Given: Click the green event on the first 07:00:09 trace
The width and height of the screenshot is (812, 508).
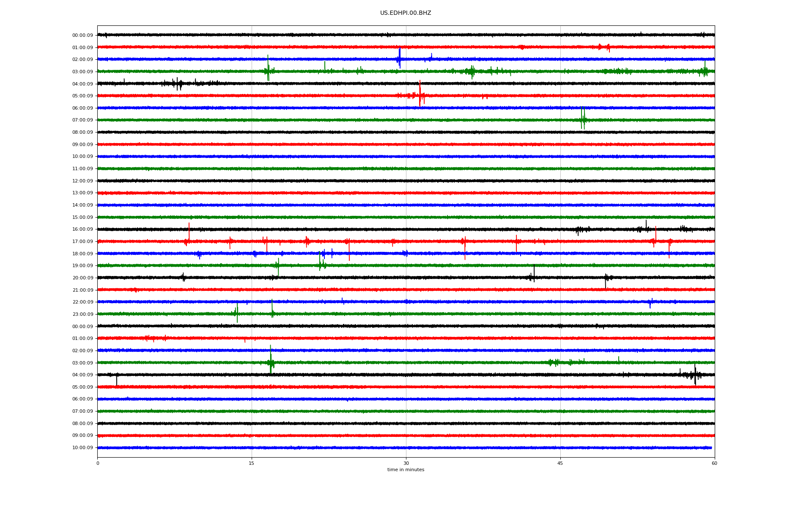Looking at the screenshot, I should pos(583,119).
